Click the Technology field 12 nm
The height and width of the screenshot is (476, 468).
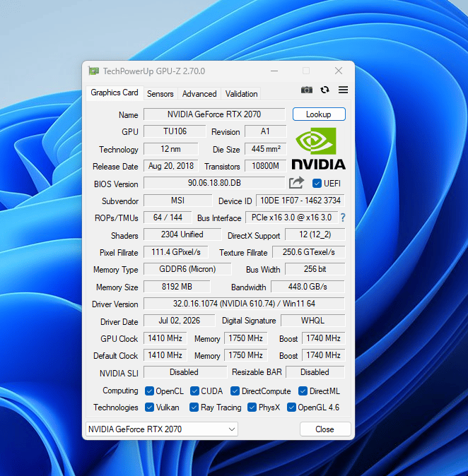(171, 149)
